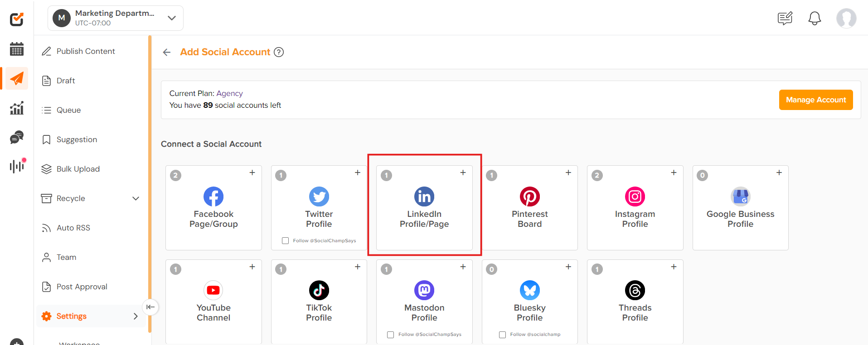Click Instagram connected accounts count badge
The width and height of the screenshot is (868, 345).
(x=597, y=175)
